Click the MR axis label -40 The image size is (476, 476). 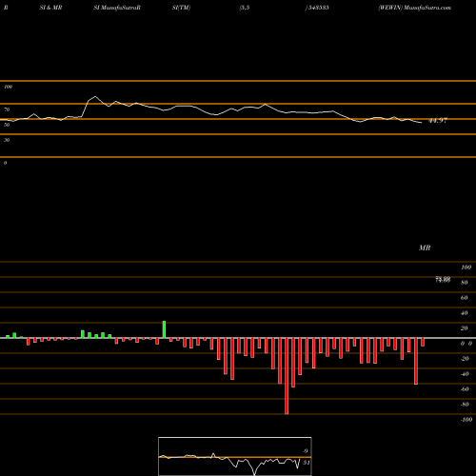pos(465,374)
